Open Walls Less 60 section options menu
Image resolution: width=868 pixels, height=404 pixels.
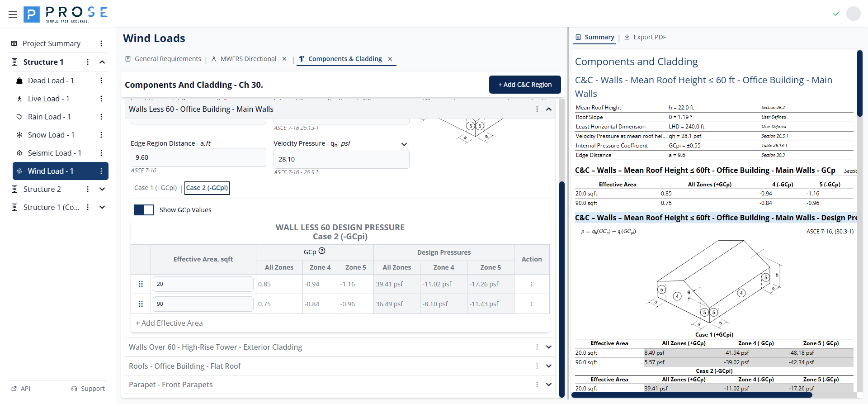click(537, 109)
